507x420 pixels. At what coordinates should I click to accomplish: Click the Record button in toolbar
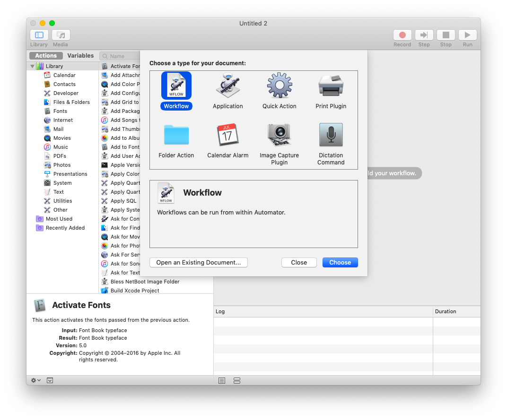[x=402, y=35]
